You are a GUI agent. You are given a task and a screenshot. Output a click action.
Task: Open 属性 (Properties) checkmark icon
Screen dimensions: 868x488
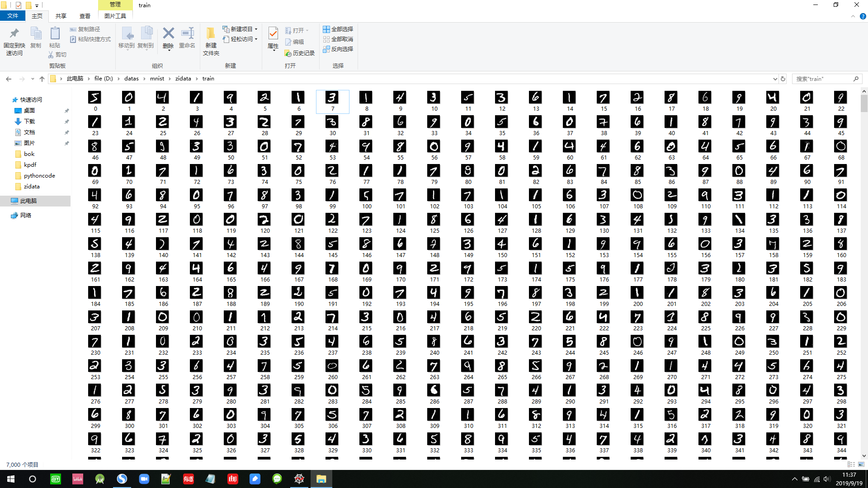pos(273,33)
